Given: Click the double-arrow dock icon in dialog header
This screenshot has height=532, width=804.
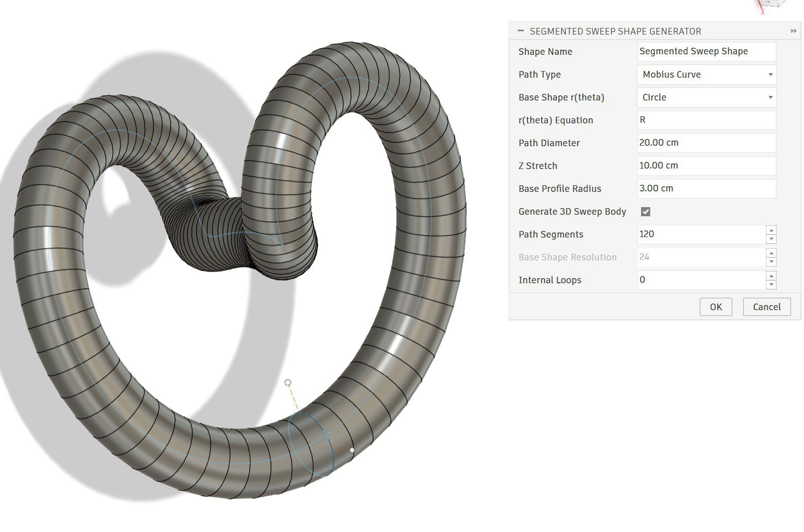Looking at the screenshot, I should [793, 31].
